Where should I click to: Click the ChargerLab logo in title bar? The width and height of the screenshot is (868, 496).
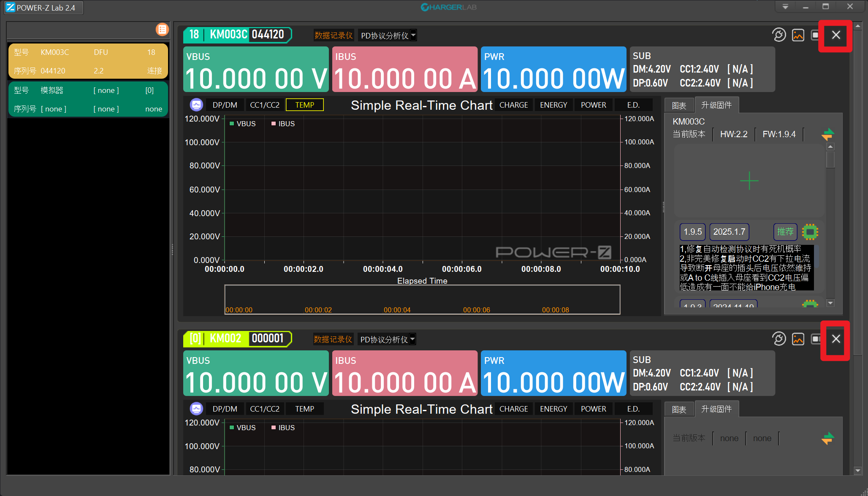(x=448, y=7)
